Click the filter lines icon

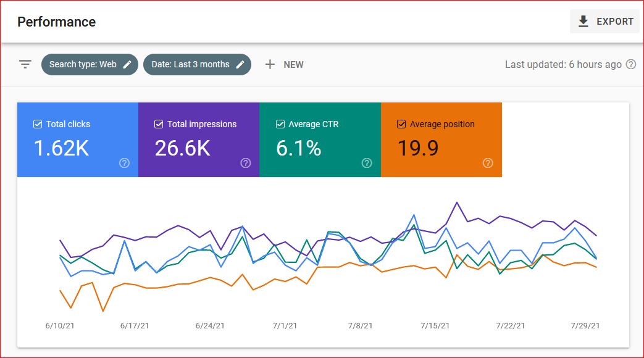click(x=25, y=64)
